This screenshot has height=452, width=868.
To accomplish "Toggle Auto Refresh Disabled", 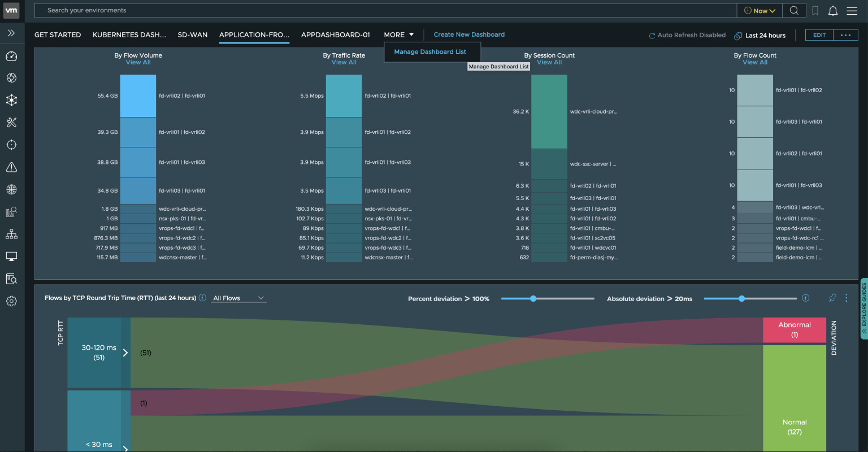I will click(x=687, y=35).
